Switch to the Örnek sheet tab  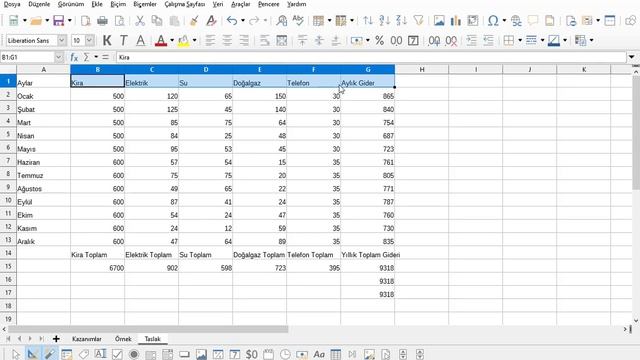coord(123,339)
